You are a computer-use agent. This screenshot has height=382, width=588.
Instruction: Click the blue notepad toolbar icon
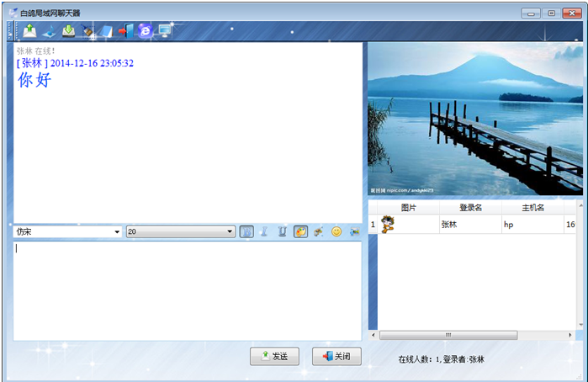pyautogui.click(x=107, y=31)
